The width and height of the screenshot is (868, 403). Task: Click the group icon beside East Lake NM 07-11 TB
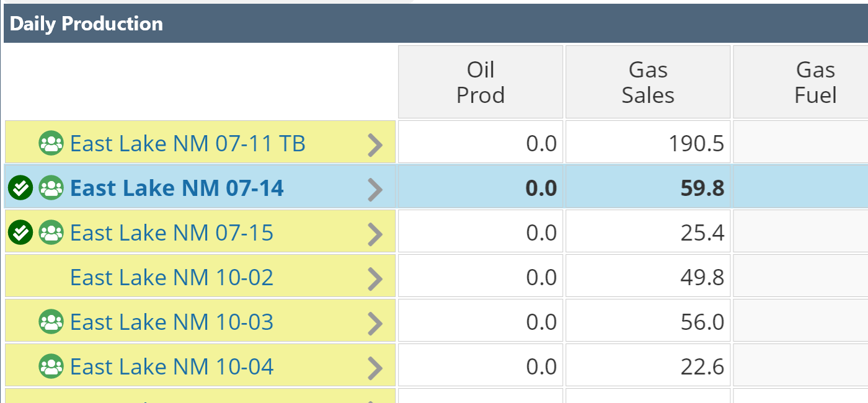[x=51, y=144]
